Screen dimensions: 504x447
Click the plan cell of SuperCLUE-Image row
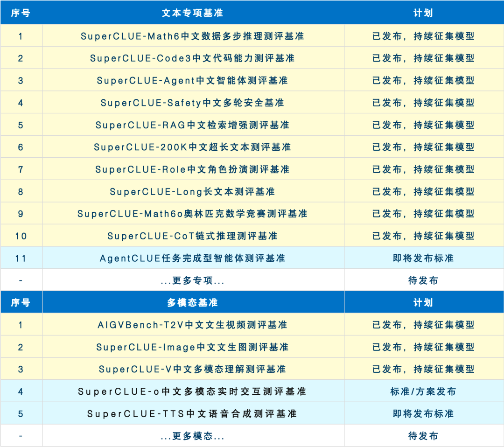(423, 347)
